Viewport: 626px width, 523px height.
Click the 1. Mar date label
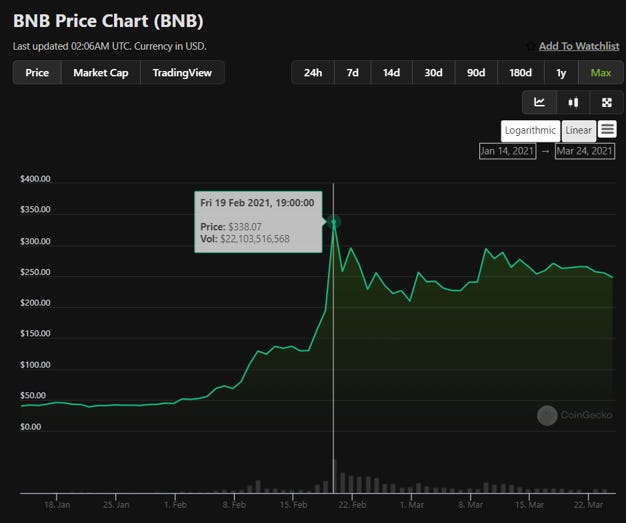pyautogui.click(x=412, y=505)
